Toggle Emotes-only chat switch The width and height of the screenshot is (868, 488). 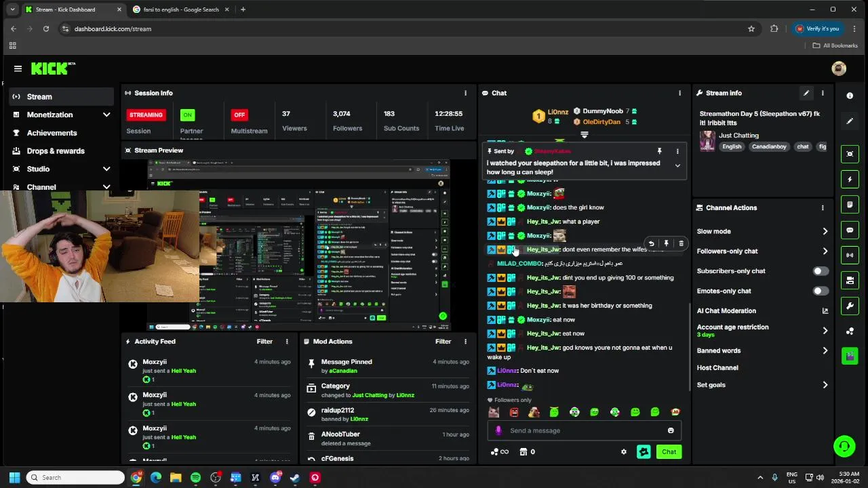[x=821, y=291]
